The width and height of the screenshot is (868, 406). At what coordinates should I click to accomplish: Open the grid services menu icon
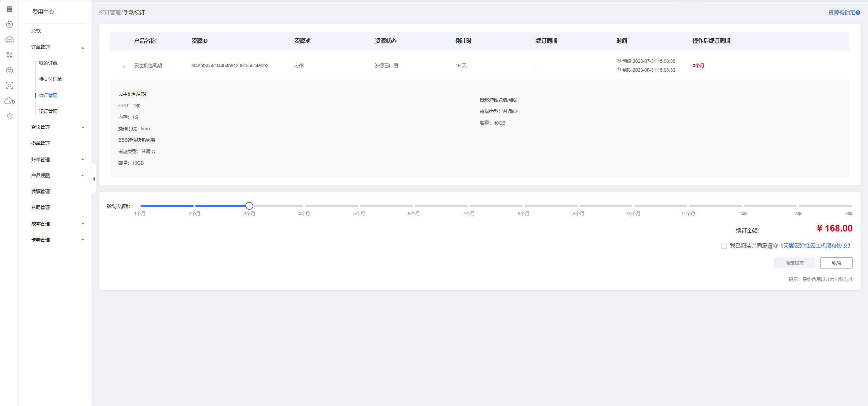tap(9, 9)
